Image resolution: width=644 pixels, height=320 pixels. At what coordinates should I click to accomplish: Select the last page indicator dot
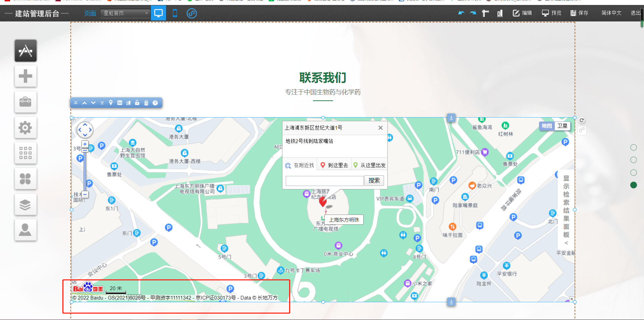tap(633, 185)
